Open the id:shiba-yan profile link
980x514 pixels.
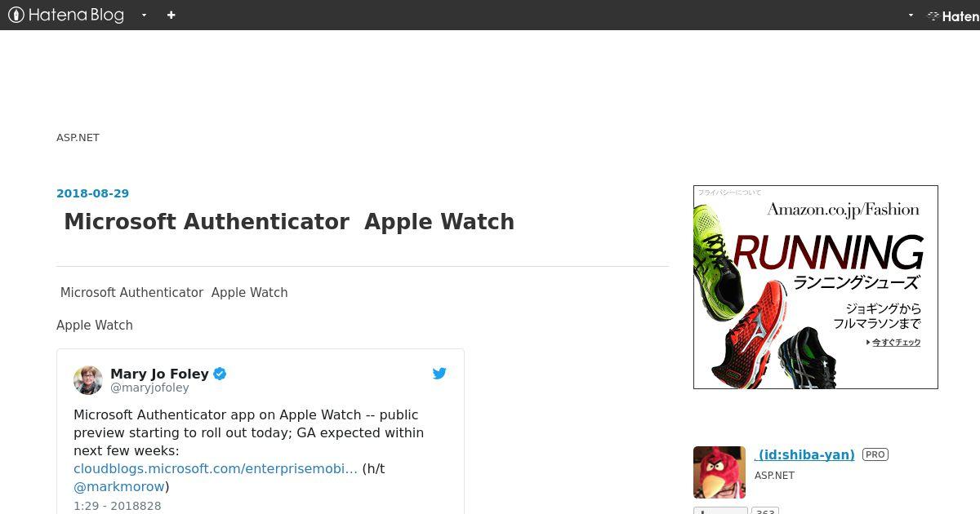click(x=804, y=455)
